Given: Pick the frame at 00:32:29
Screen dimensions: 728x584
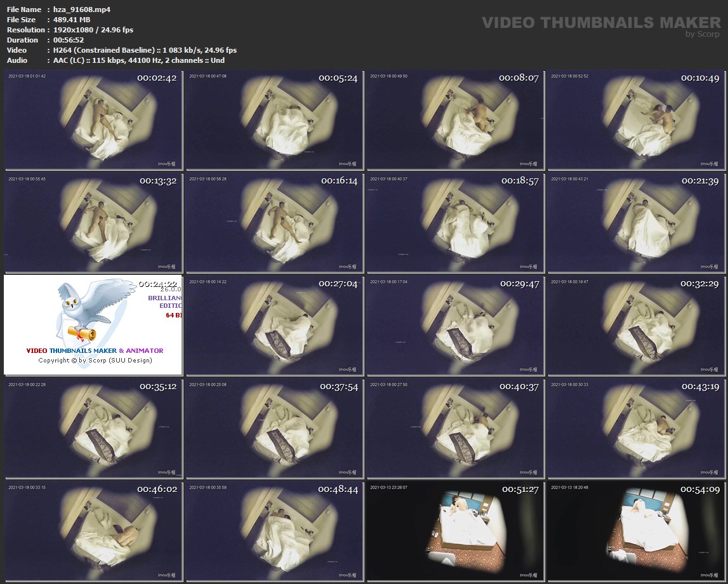Looking at the screenshot, I should 636,326.
